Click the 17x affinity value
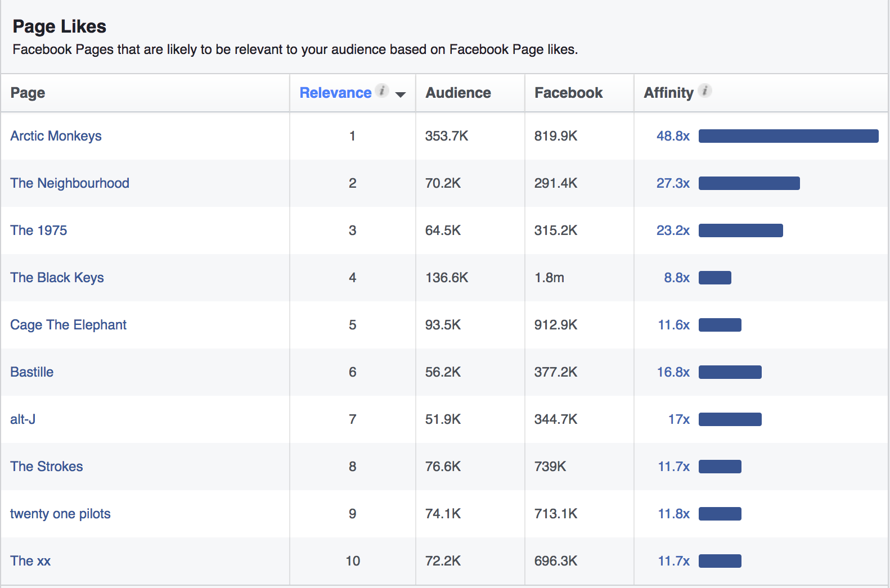Screen dimensions: 890x588 click(x=679, y=419)
